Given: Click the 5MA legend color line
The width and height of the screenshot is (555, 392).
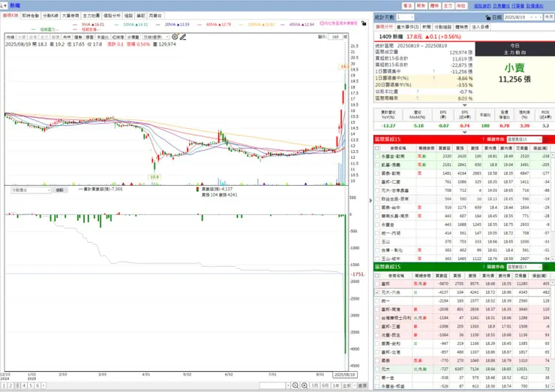Looking at the screenshot, I should coord(75,25).
